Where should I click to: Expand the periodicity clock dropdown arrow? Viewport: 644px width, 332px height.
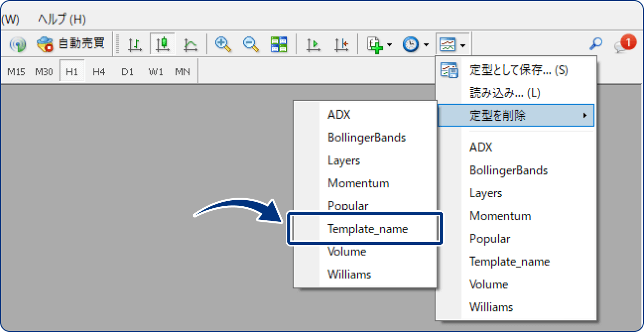426,45
